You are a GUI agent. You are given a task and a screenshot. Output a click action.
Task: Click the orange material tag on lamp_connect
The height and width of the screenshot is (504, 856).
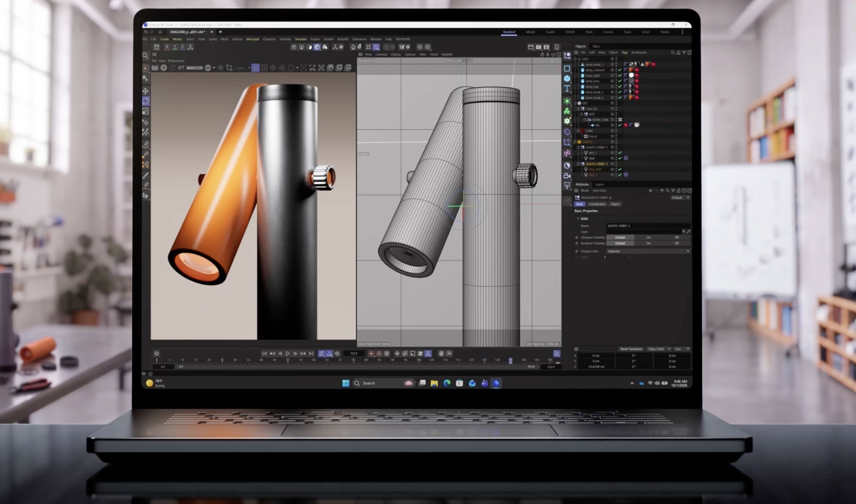pyautogui.click(x=631, y=70)
